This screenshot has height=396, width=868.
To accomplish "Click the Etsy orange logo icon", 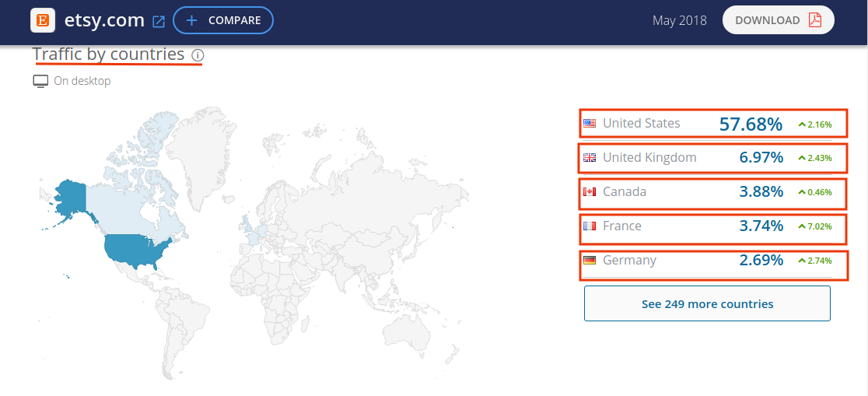I will tap(43, 20).
